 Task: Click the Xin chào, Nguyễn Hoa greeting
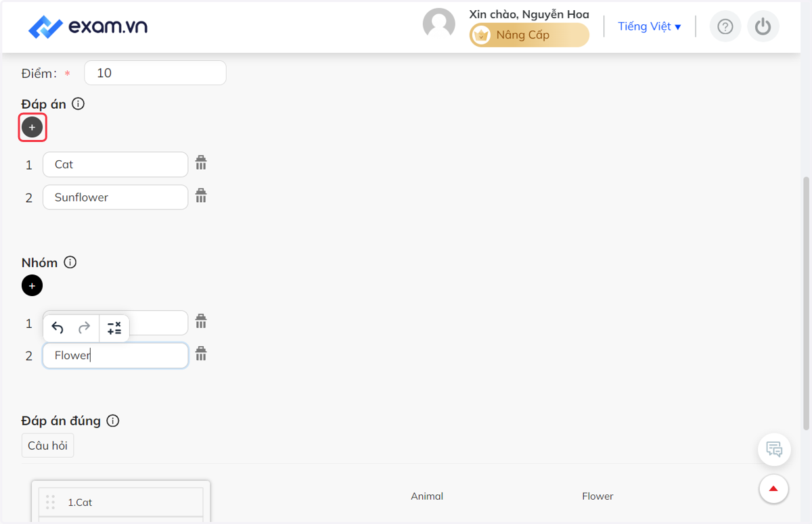click(529, 14)
